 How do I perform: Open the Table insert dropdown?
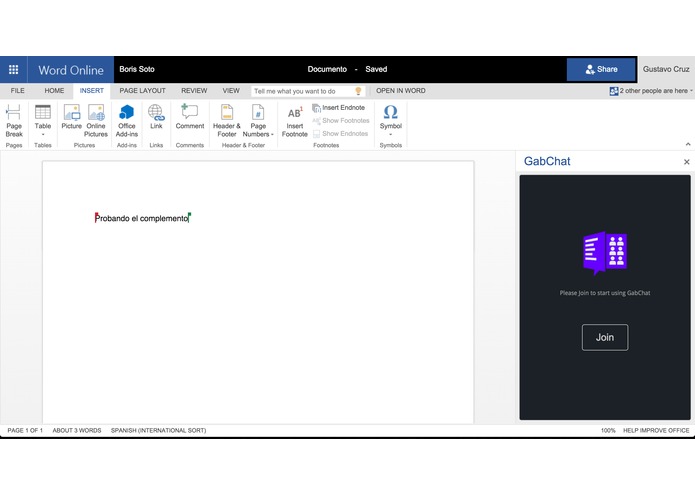point(43,121)
